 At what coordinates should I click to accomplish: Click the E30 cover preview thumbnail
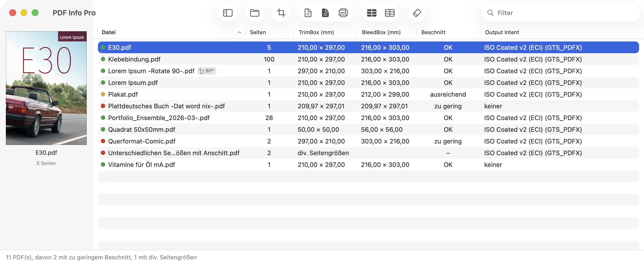click(x=46, y=88)
